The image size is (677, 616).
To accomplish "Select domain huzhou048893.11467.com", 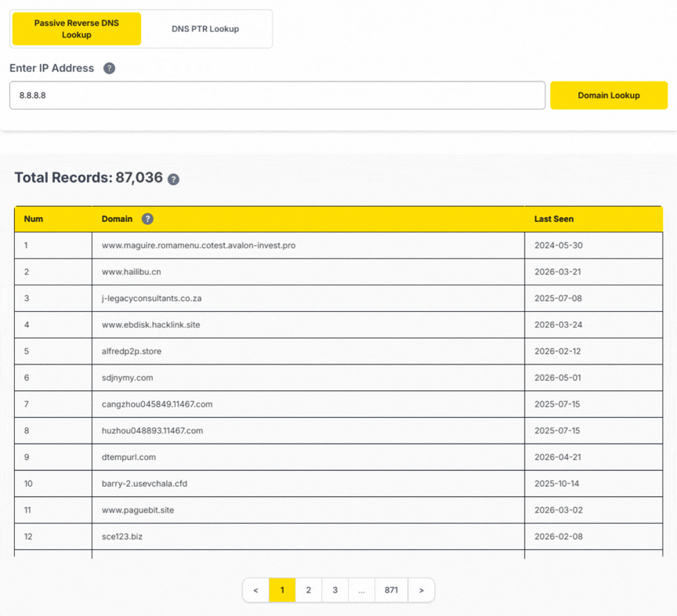I will coord(153,431).
